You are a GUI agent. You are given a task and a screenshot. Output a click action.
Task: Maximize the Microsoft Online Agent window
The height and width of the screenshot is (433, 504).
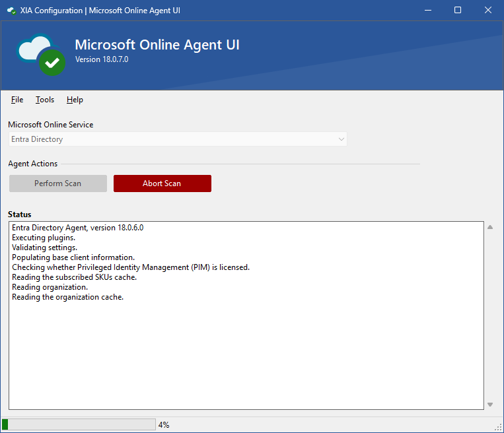coord(457,11)
